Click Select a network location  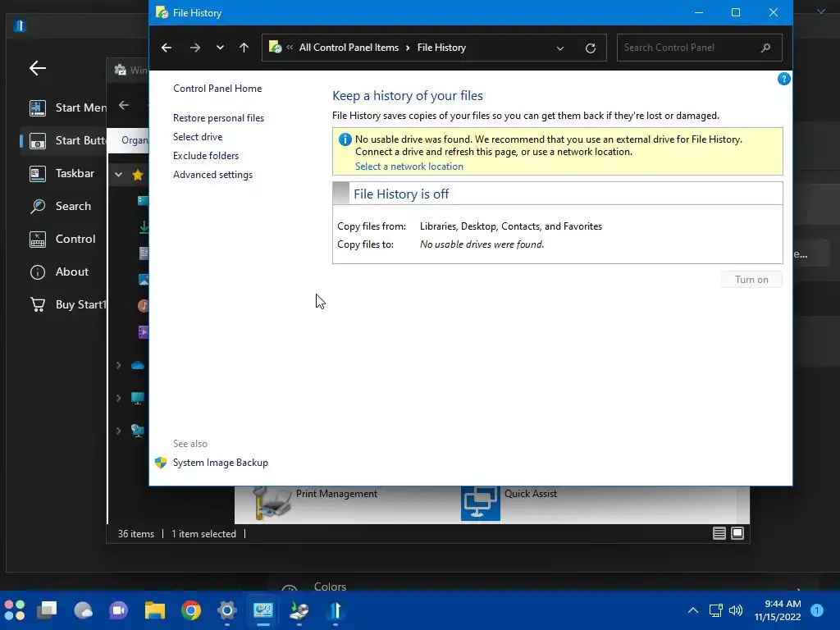point(409,167)
